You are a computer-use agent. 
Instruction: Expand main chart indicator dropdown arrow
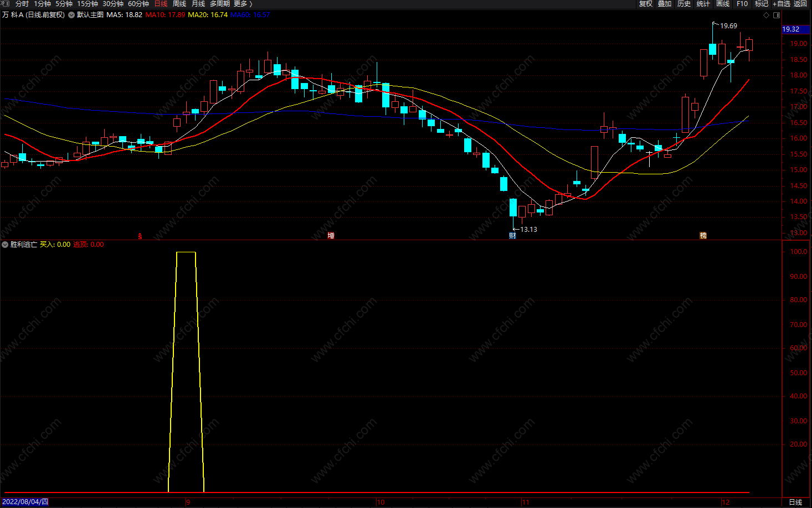tap(71, 15)
